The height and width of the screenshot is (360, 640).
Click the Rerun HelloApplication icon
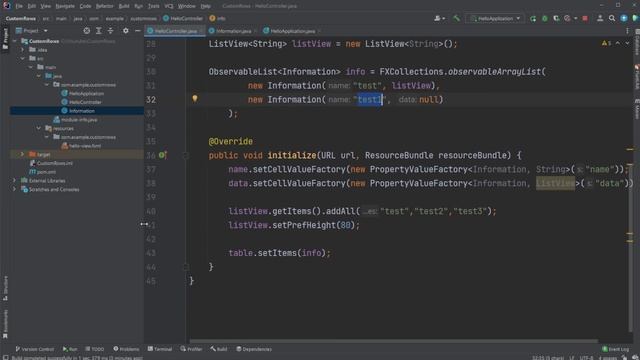pyautogui.click(x=533, y=18)
